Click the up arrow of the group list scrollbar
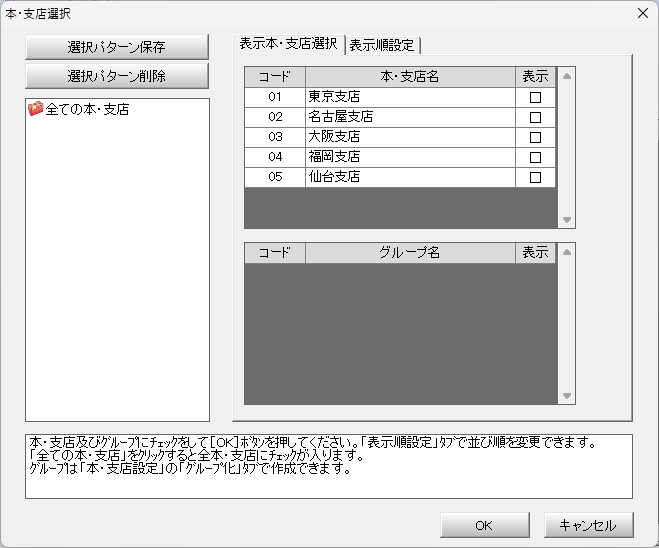Viewport: 659px width, 548px height. (x=567, y=252)
